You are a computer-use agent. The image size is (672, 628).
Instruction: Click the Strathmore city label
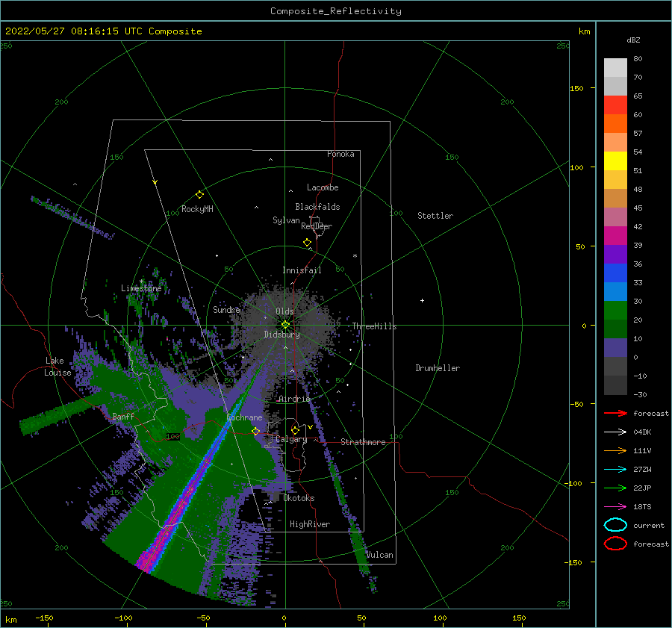pos(363,442)
